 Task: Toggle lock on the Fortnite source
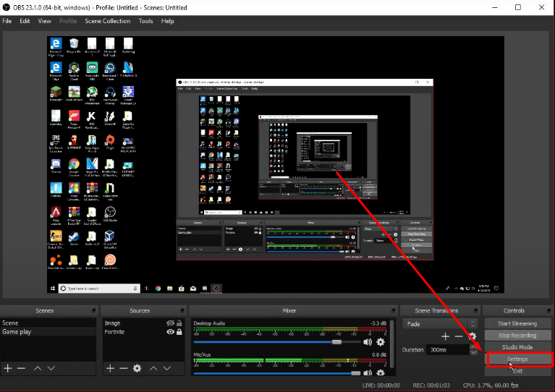(x=179, y=332)
